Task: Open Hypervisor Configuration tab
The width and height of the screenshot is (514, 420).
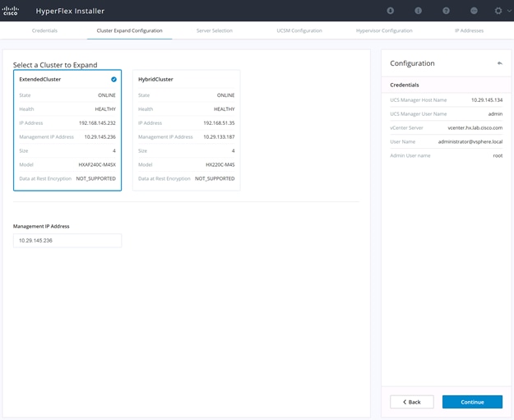Action: [x=384, y=30]
